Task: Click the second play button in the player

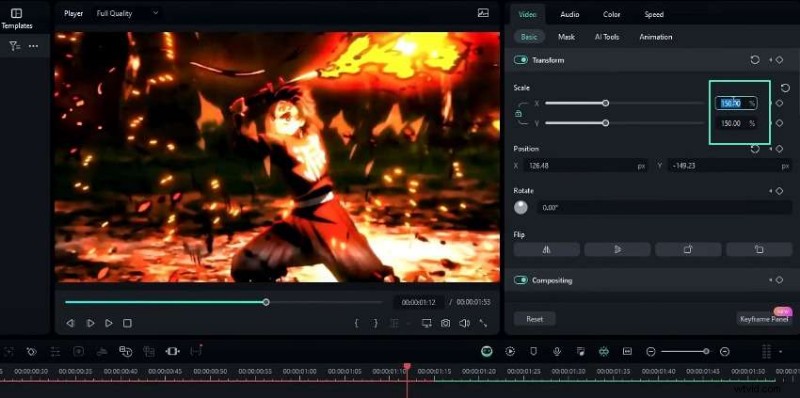Action: 109,323
